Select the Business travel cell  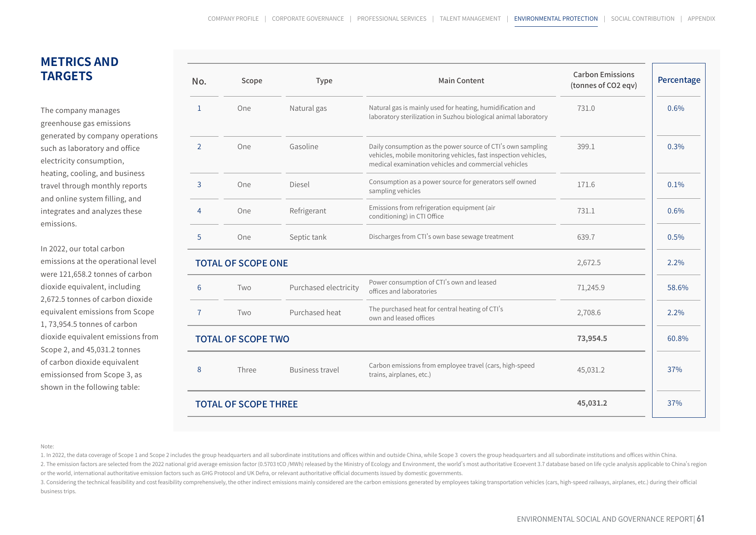[314, 370]
